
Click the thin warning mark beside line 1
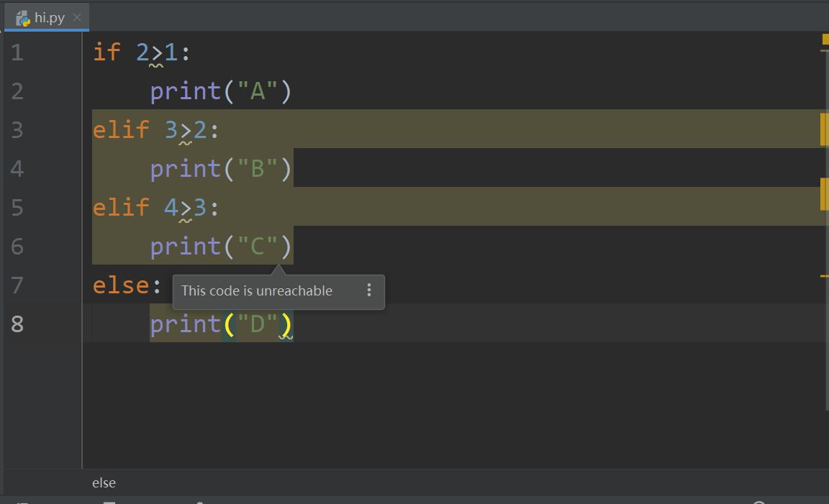click(x=824, y=51)
